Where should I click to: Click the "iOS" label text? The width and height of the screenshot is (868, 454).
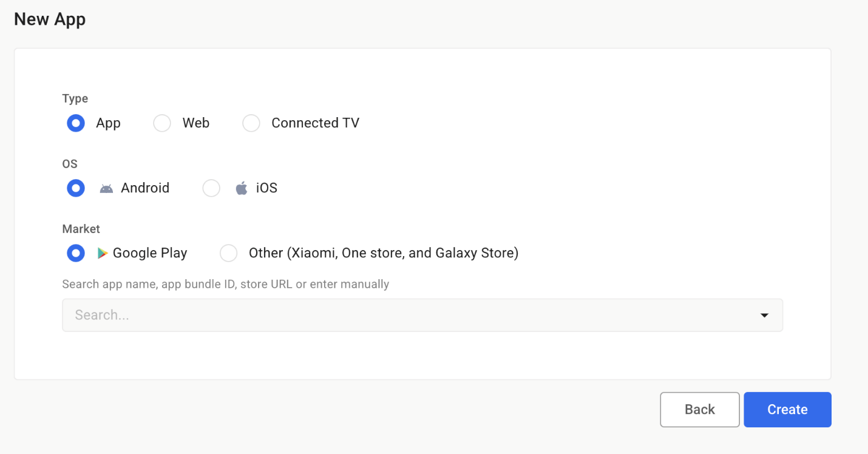(266, 188)
